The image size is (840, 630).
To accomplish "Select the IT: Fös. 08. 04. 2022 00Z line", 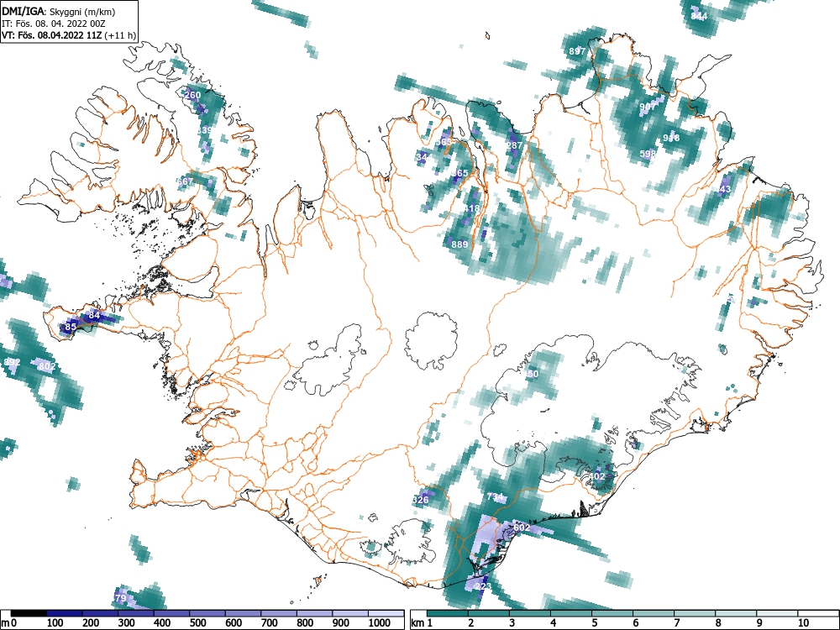I will (54, 24).
